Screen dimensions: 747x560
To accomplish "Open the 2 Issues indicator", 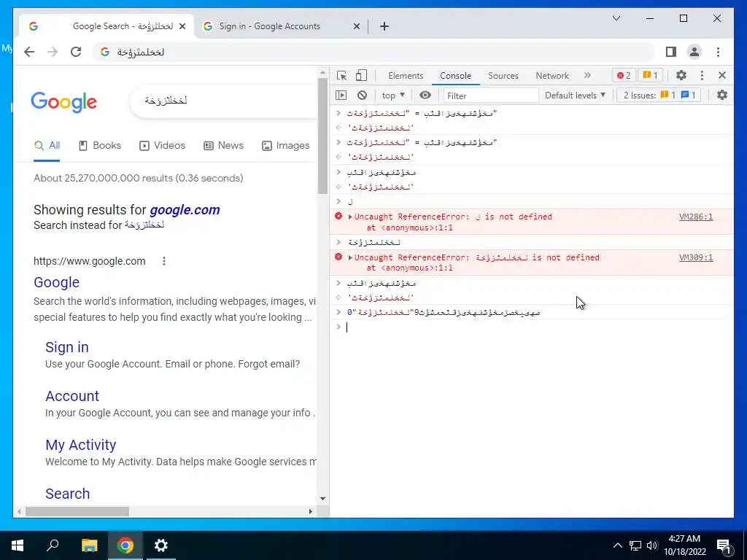I will click(659, 96).
